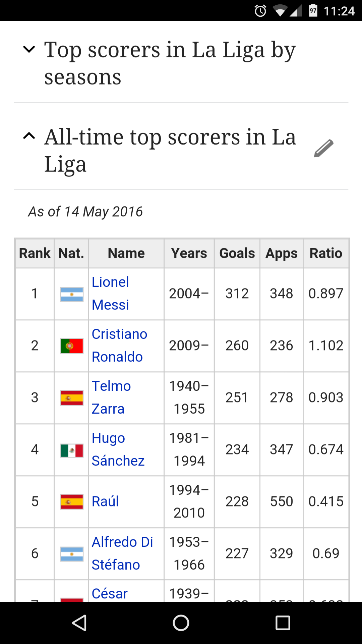
Task: Tap the alarm clock status icon
Action: point(260,11)
